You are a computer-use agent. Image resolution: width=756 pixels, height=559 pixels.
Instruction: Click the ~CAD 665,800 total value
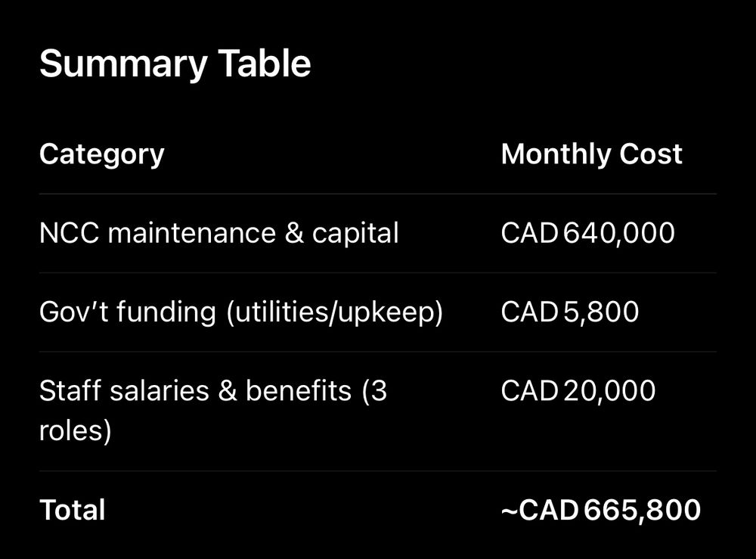click(601, 510)
